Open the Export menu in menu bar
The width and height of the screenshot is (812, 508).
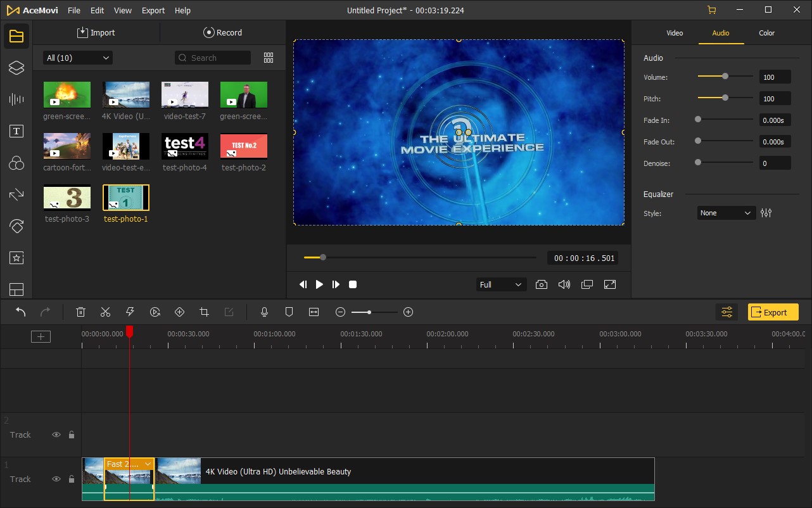coord(153,11)
